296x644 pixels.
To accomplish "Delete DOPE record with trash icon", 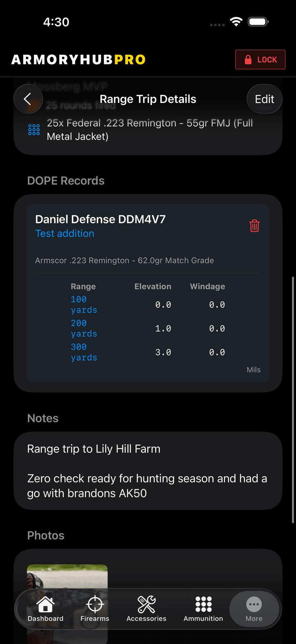I will point(254,226).
